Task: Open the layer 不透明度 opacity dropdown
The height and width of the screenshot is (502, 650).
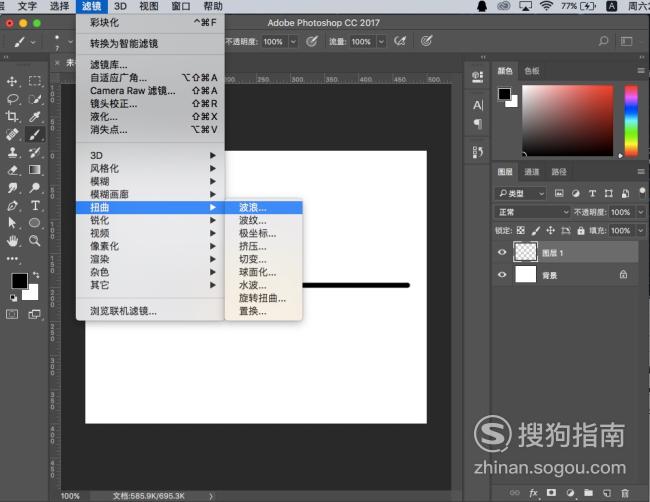Action: click(x=641, y=212)
